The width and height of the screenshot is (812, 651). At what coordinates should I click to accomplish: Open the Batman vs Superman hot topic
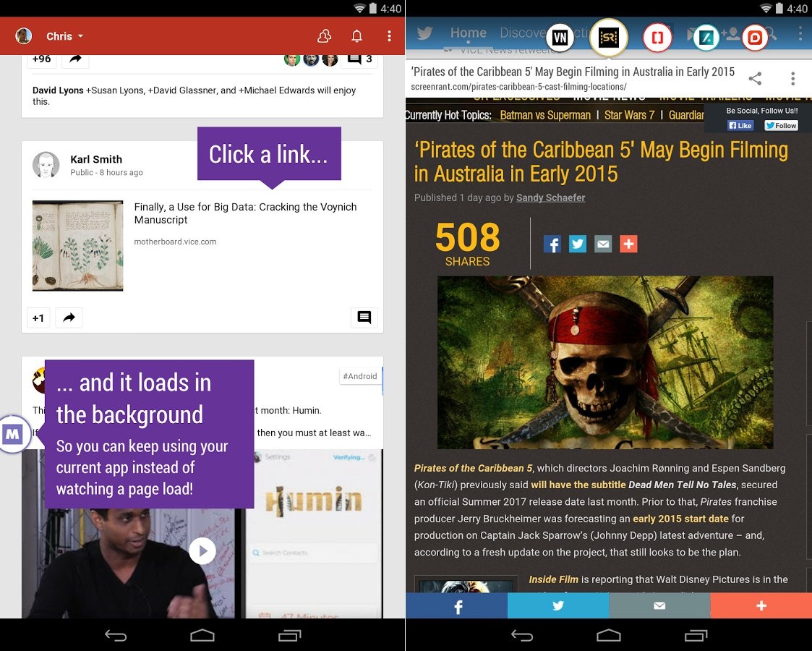tap(544, 115)
